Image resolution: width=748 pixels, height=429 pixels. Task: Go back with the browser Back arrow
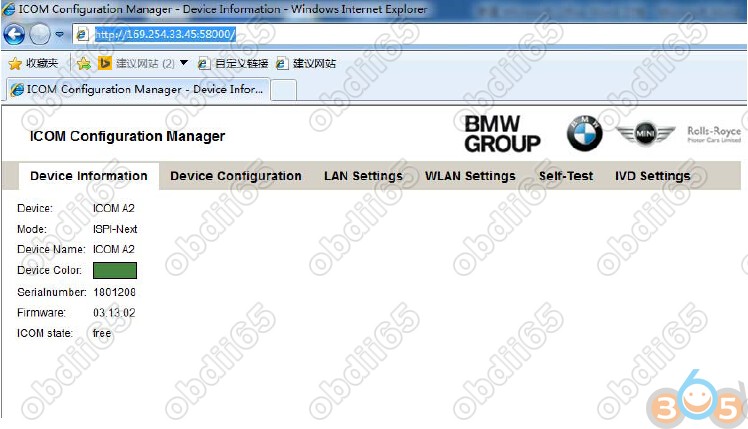[x=14, y=34]
